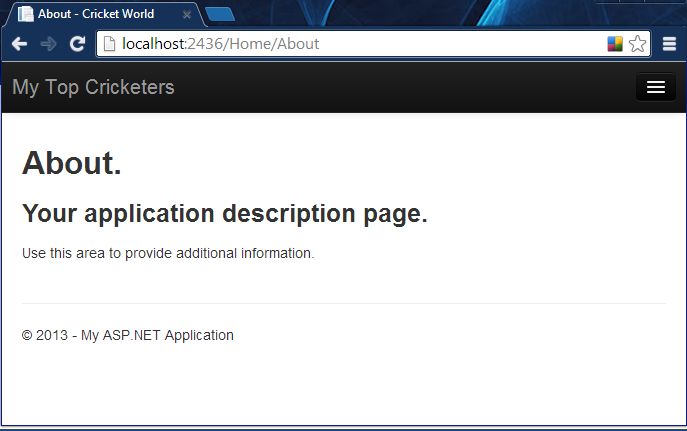Expand the navbar hamburger toggle button
The width and height of the screenshot is (687, 431).
[x=655, y=87]
